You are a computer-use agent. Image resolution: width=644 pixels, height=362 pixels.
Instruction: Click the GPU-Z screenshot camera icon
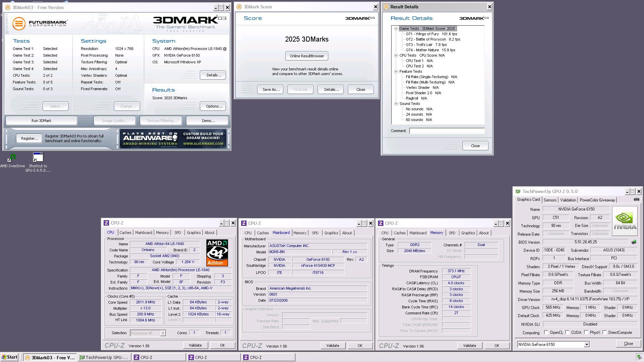point(636,199)
